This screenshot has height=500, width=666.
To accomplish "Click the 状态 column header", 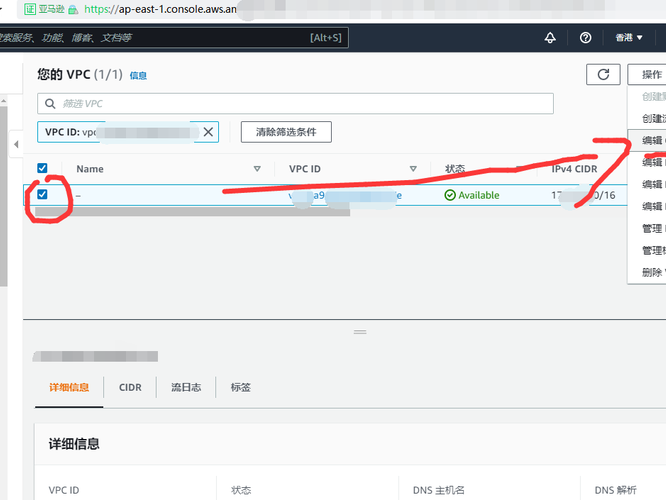I will point(455,169).
